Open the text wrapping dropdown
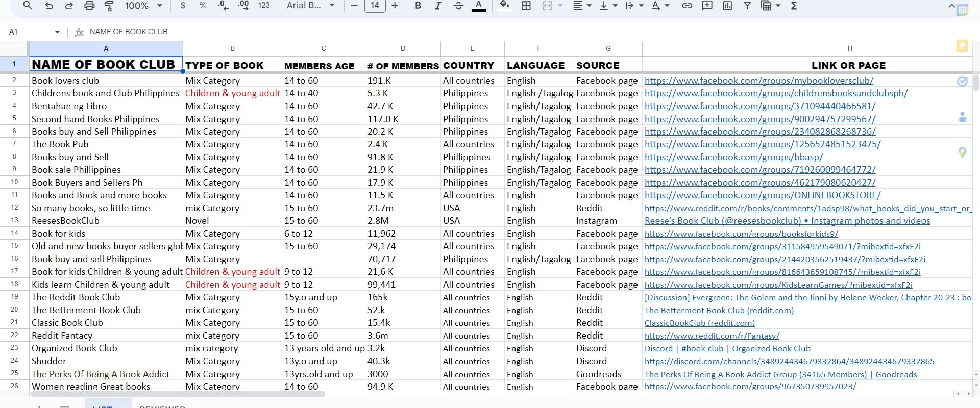 [x=633, y=6]
